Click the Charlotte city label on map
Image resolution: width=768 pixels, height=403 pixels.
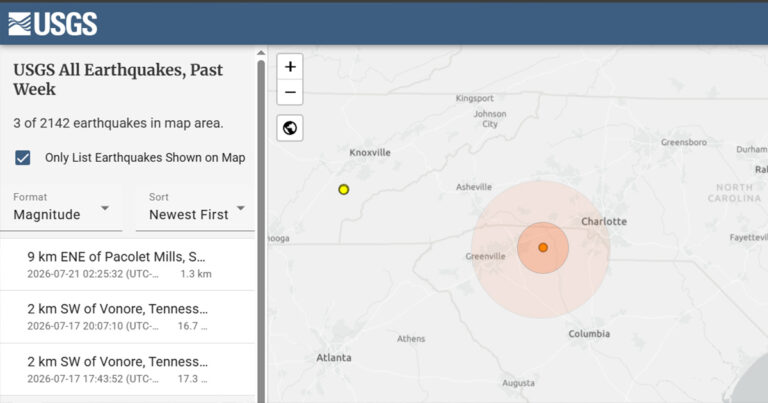[604, 221]
